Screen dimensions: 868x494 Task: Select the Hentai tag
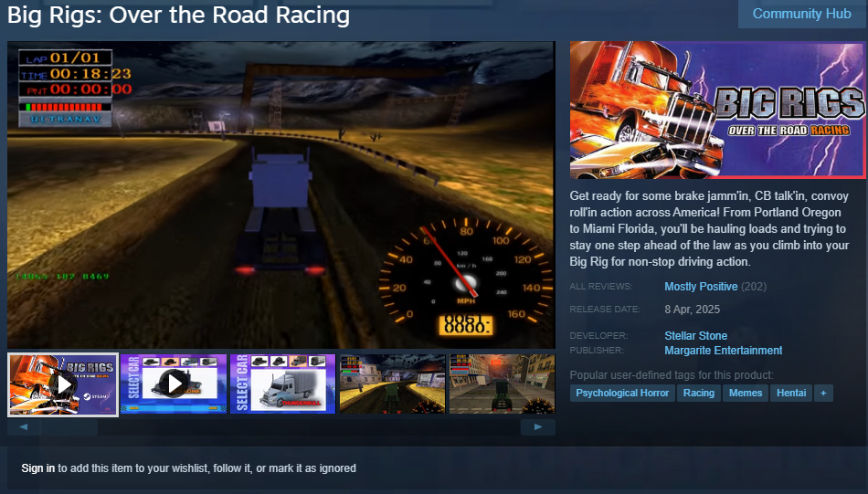(791, 394)
